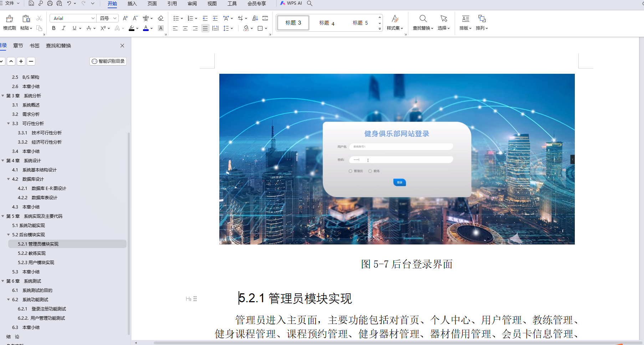Image resolution: width=644 pixels, height=345 pixels.
Task: Collapse the 第6章 系统测试 tree node
Action: pos(3,281)
